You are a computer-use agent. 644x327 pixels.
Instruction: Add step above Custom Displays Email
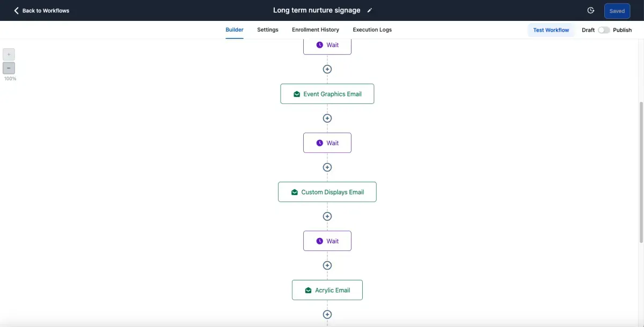click(x=327, y=167)
